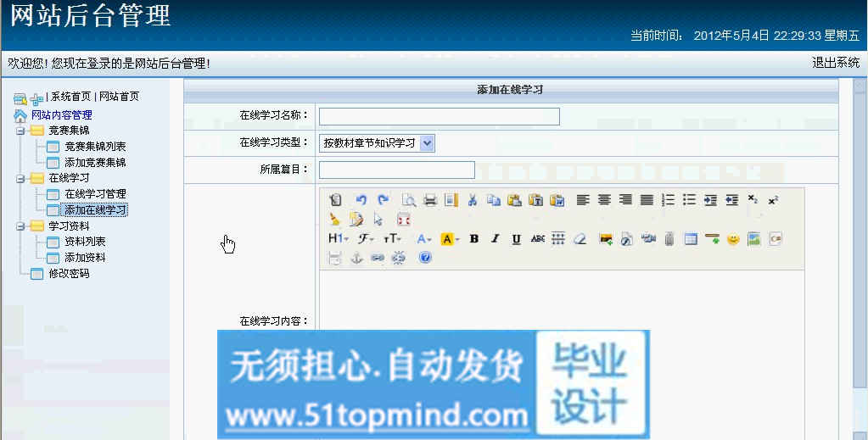Screen dimensions: 868x440
Task: Open the yellow highlight color picker
Action: (x=450, y=238)
